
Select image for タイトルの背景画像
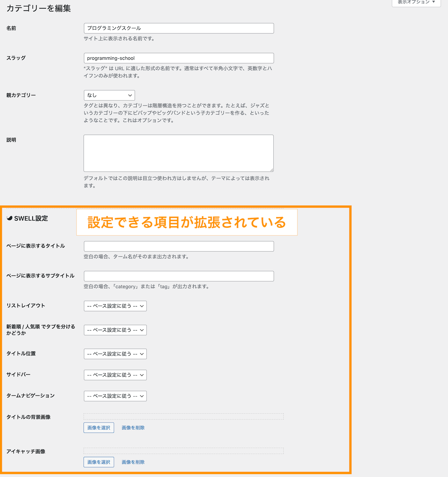coord(99,428)
